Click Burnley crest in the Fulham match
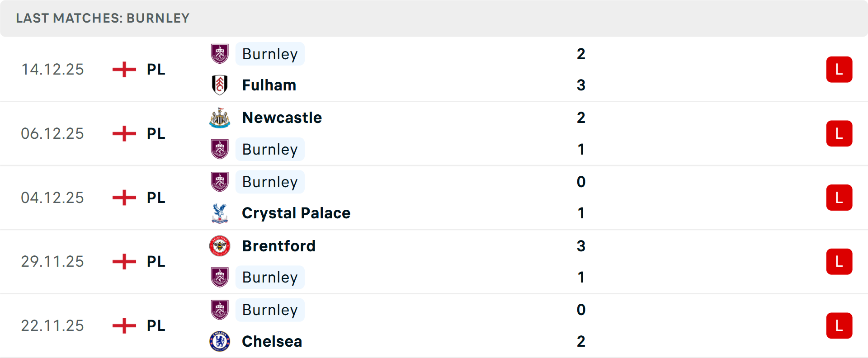The height and width of the screenshot is (358, 868). tap(220, 54)
